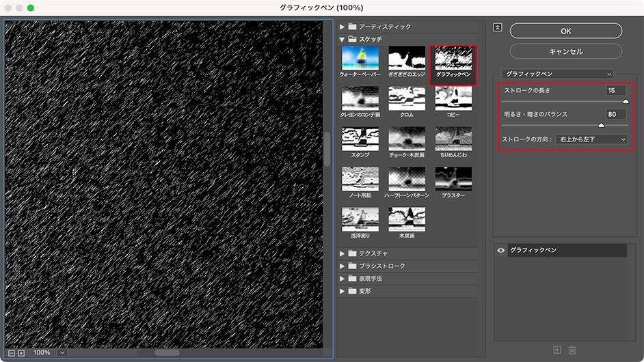Click the ストロークの長さ value field

coord(615,91)
